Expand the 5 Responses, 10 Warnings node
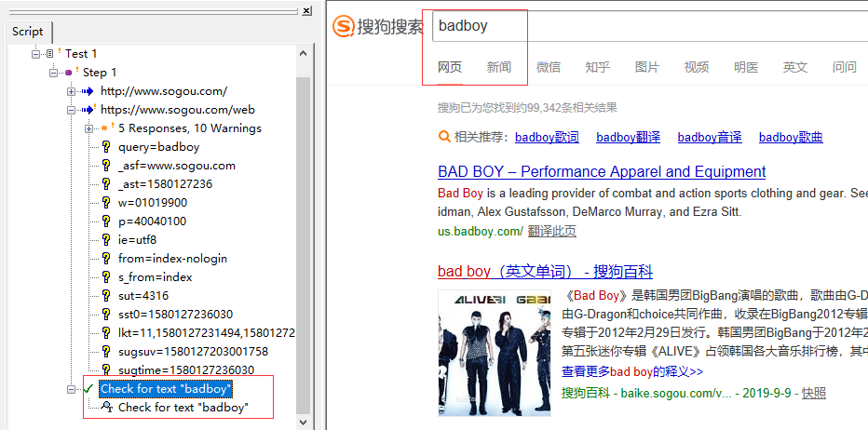Screen dimensions: 868x430 [89, 128]
